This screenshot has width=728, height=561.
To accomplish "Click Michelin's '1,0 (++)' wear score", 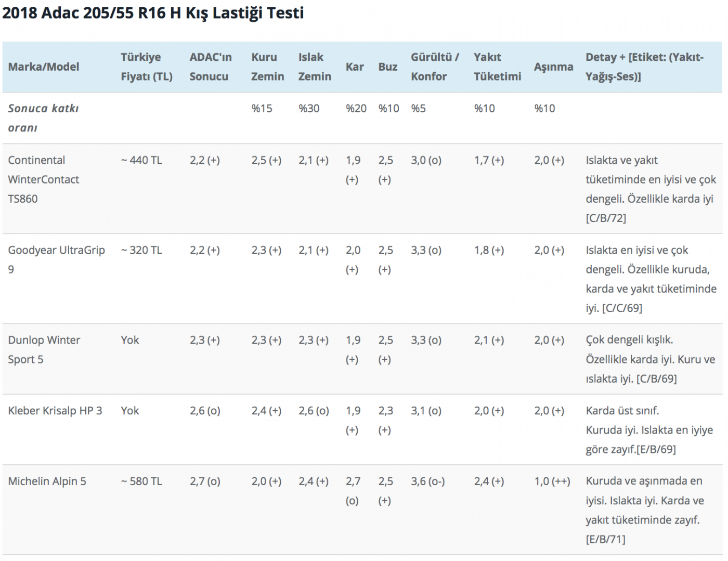I will coord(552,481).
